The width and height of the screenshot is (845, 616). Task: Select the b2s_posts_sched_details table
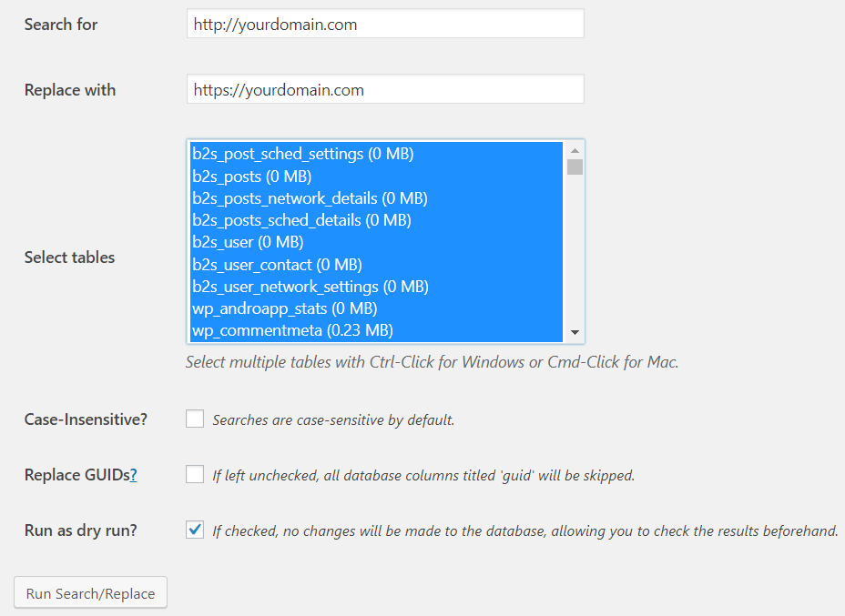pos(300,220)
